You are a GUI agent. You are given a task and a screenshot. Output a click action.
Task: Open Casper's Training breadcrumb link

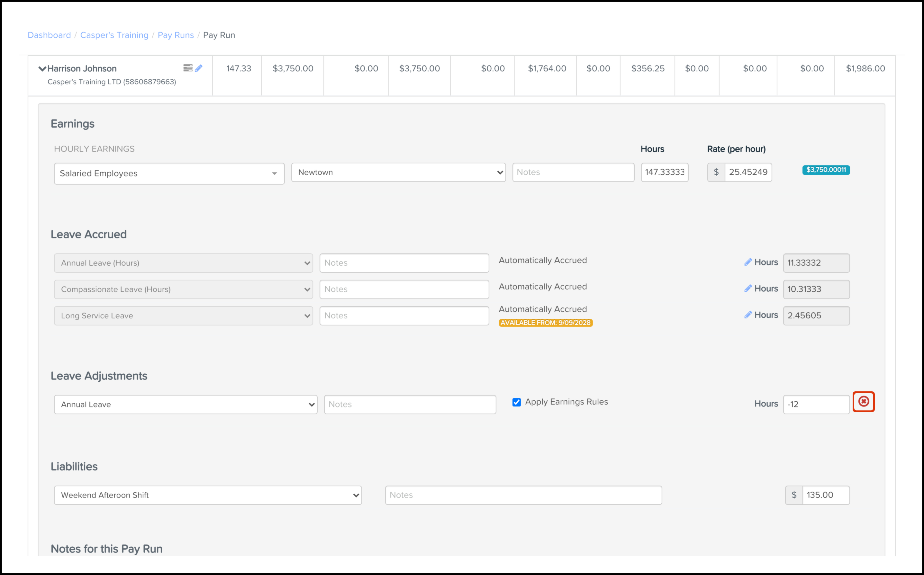click(114, 35)
